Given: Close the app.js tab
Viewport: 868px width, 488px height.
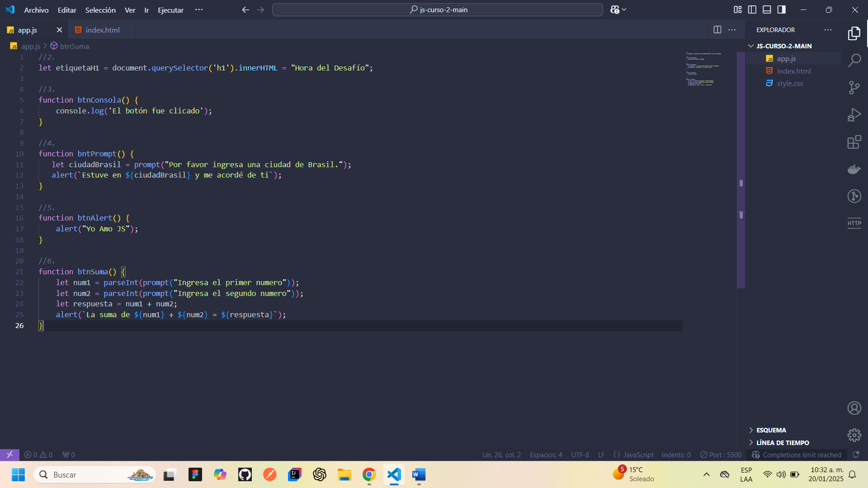Looking at the screenshot, I should click(59, 30).
